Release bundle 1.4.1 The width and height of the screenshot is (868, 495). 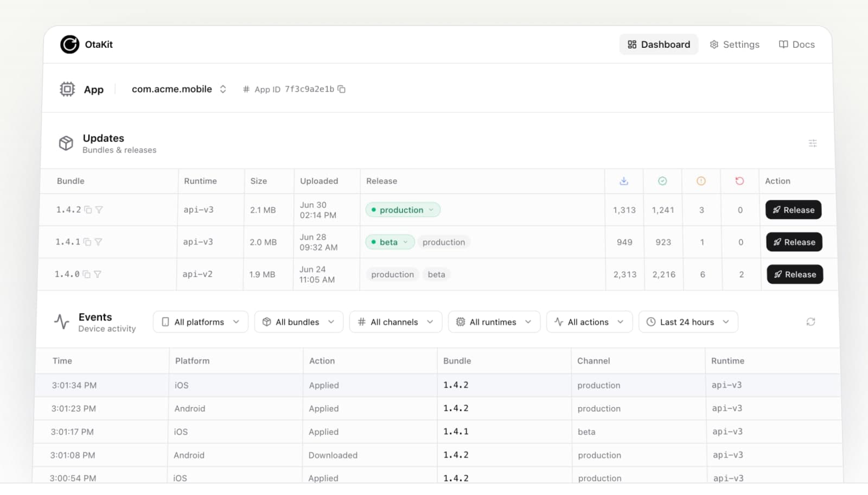[794, 242]
